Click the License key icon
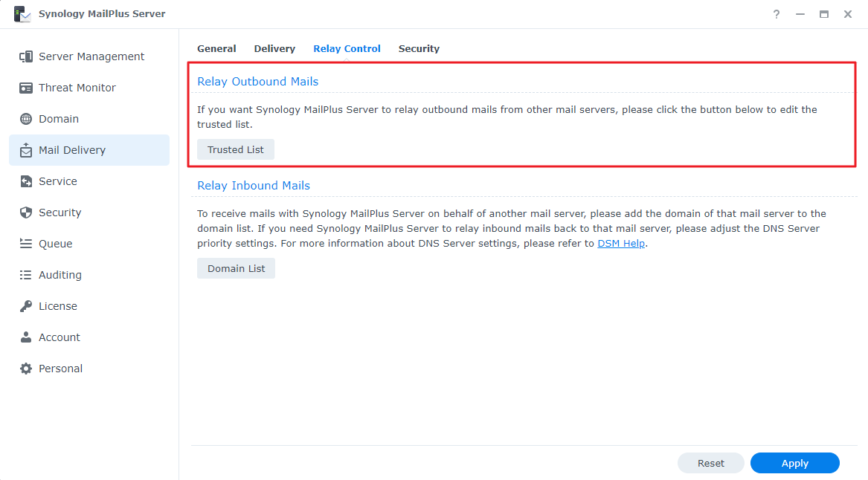The height and width of the screenshot is (480, 868). tap(26, 306)
